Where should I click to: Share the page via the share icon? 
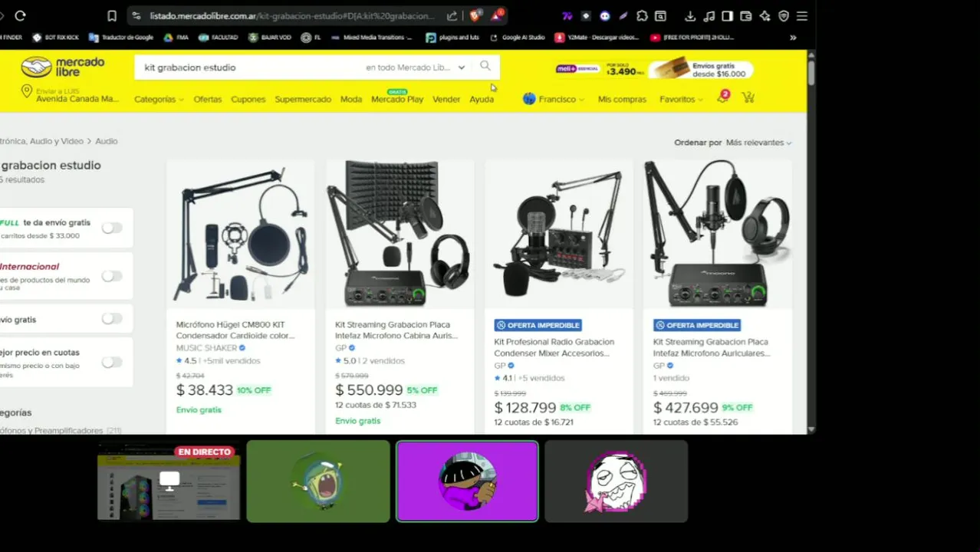pos(452,15)
